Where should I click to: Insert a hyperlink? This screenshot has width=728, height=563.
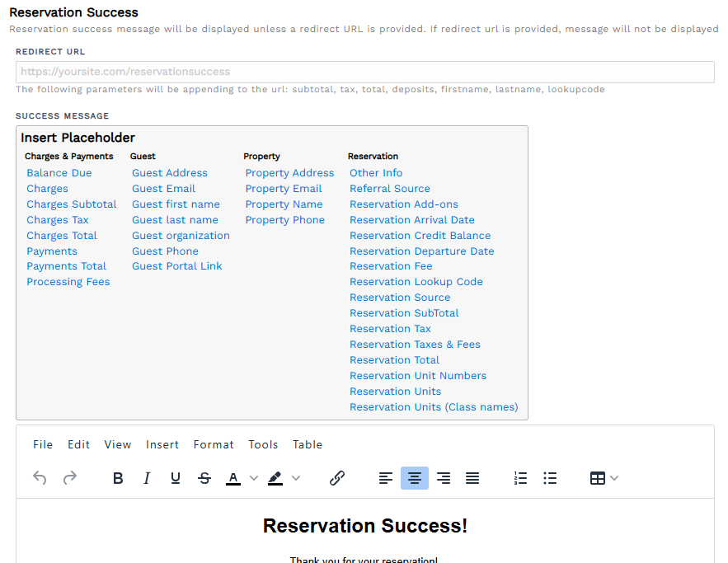tap(337, 478)
